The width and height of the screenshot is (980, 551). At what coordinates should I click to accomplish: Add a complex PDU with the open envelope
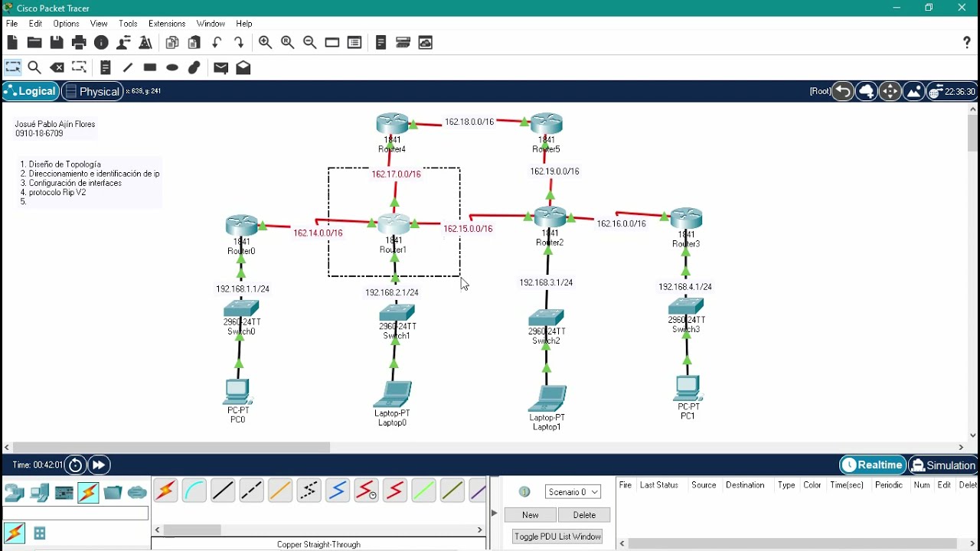coord(243,67)
